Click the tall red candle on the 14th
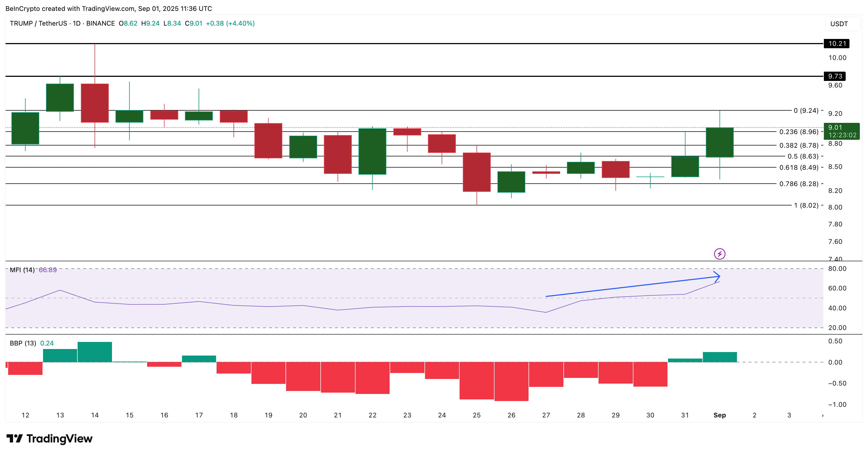 (95, 103)
